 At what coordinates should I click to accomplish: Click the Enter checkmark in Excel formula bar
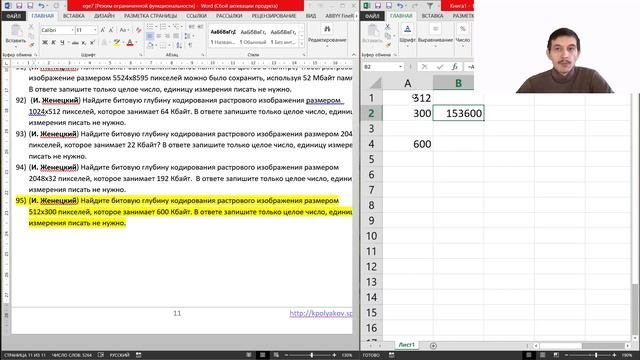coord(440,67)
